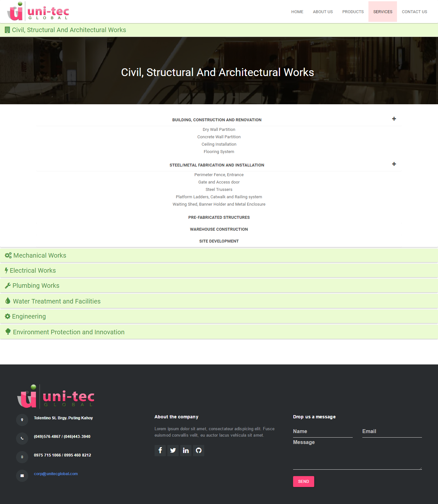Click the cog icon beside Engineering
Viewport: 438px width, 504px height.
tap(8, 316)
